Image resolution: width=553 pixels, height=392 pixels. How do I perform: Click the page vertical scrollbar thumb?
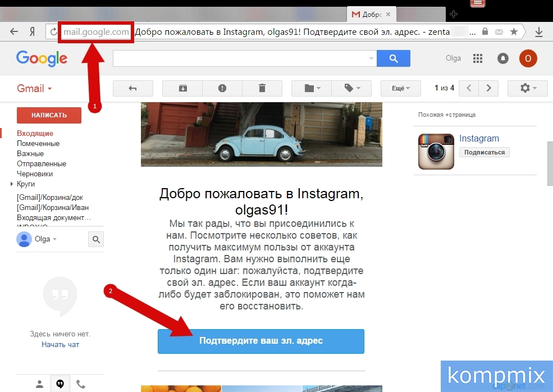point(550,163)
